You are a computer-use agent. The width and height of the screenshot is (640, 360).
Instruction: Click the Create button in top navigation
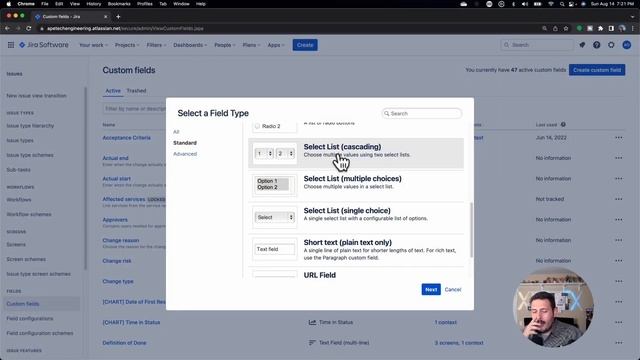pyautogui.click(x=305, y=45)
